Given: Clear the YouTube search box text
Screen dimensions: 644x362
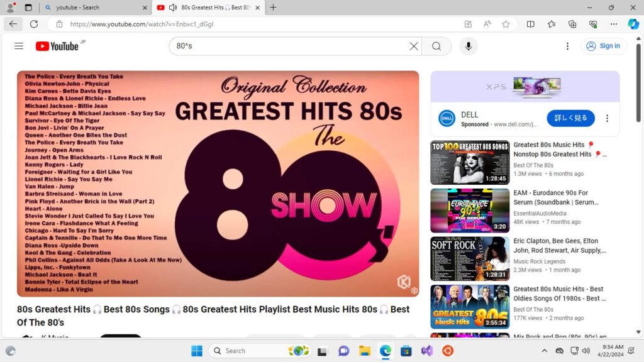Looking at the screenshot, I should 414,46.
